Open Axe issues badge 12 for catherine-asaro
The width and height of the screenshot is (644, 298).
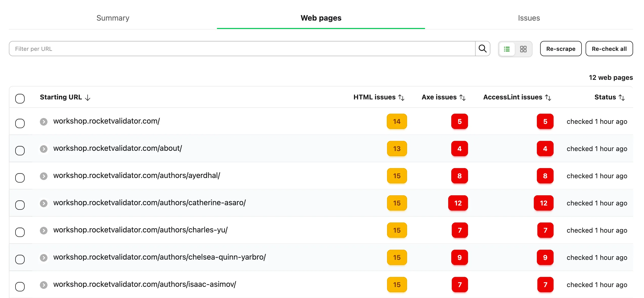(458, 203)
